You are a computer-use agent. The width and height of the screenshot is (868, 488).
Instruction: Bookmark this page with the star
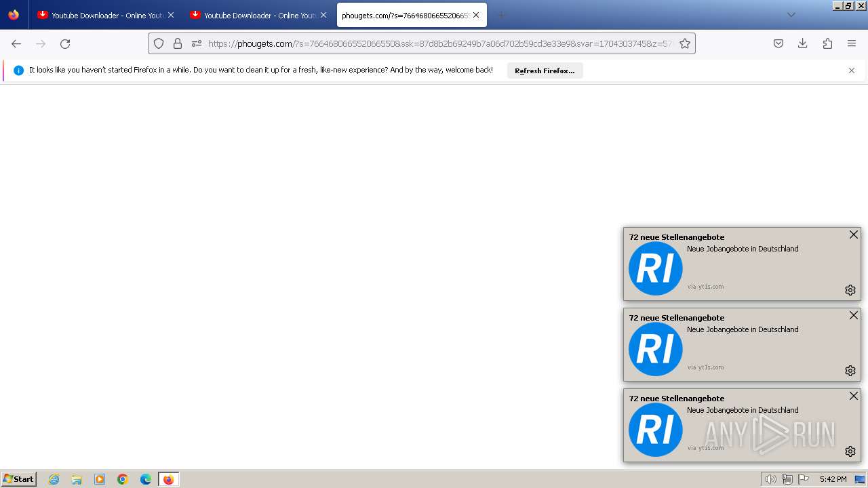[x=685, y=43]
